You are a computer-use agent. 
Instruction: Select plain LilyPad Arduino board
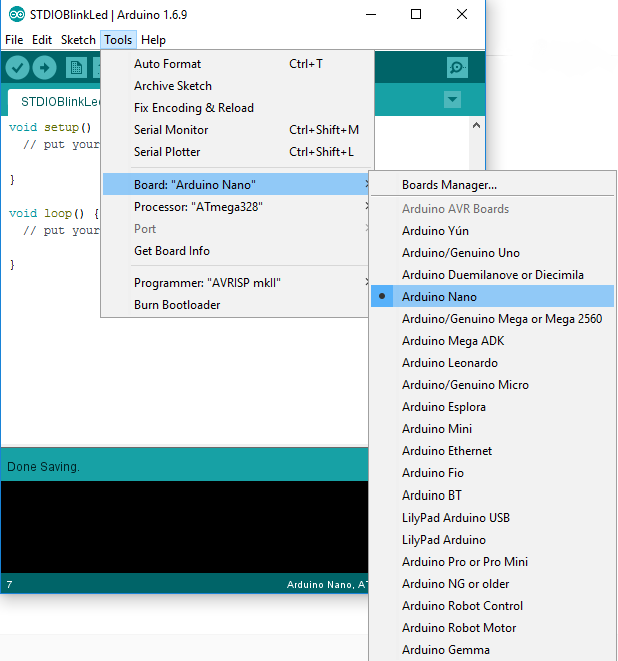(x=492, y=540)
